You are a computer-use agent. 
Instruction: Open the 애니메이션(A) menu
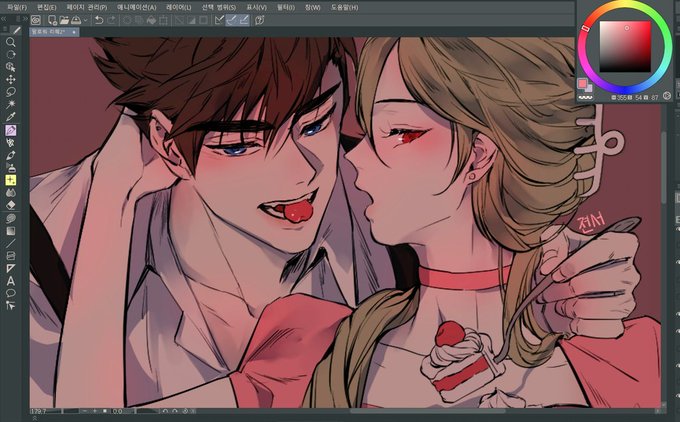137,7
